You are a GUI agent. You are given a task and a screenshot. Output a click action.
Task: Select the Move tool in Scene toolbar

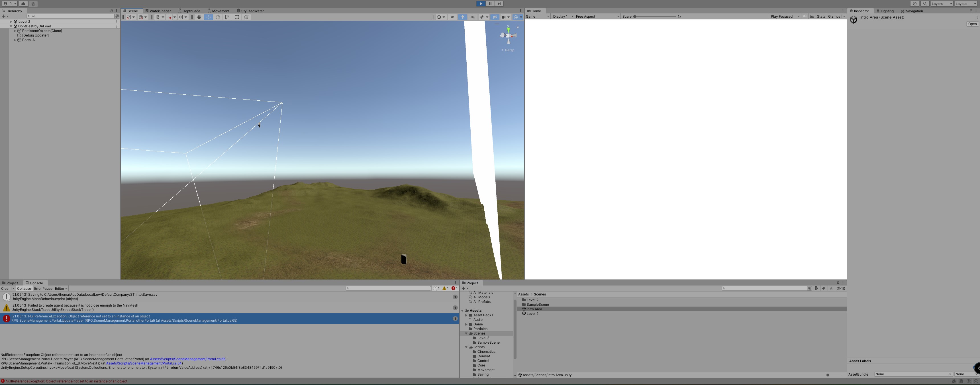pyautogui.click(x=209, y=17)
